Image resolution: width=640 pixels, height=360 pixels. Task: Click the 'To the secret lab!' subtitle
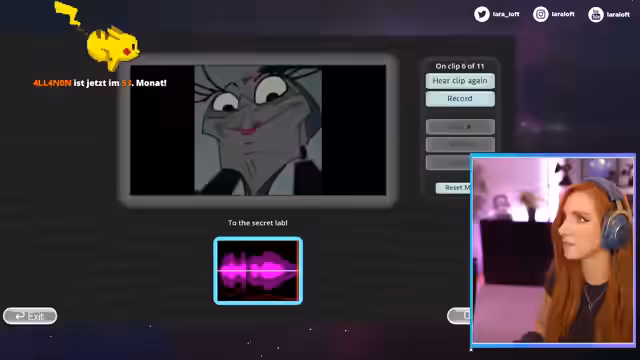pos(258,223)
